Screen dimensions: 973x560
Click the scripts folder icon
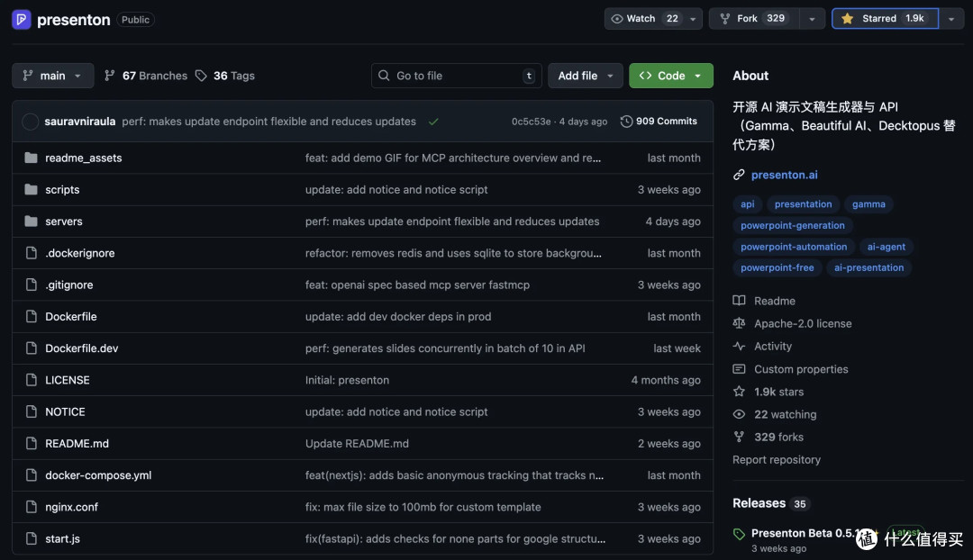[x=31, y=189]
